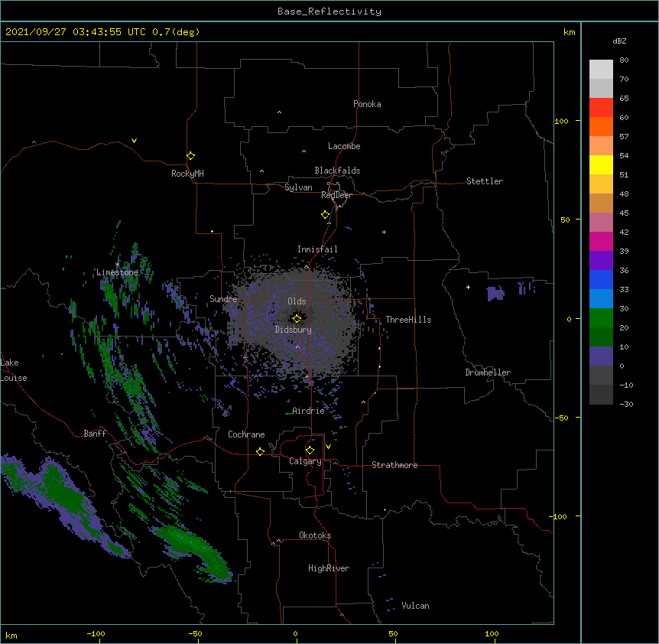Click the yellow diamond marker near Cochrane

tap(260, 451)
